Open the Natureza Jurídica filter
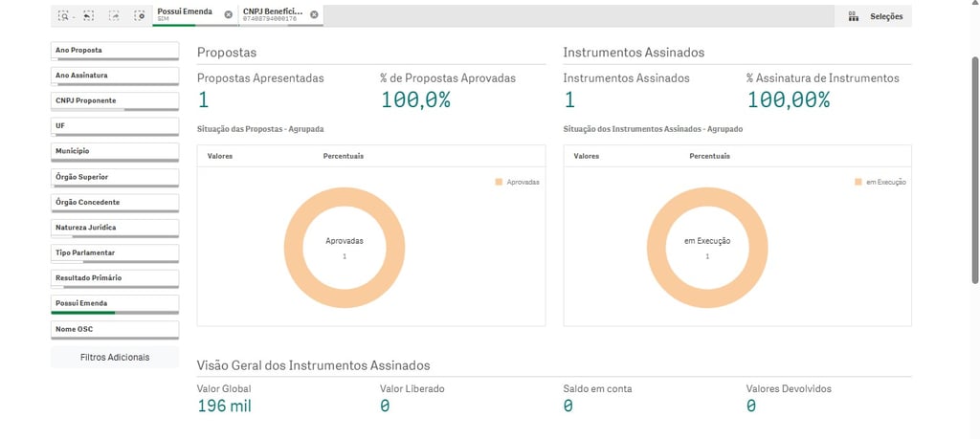The width and height of the screenshot is (980, 439). 115,229
